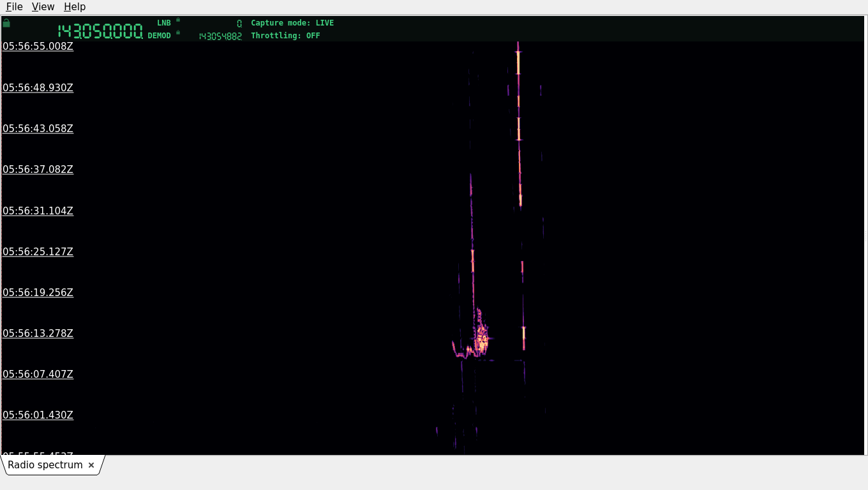The height and width of the screenshot is (490, 868).
Task: Open the View menu
Action: 43,7
